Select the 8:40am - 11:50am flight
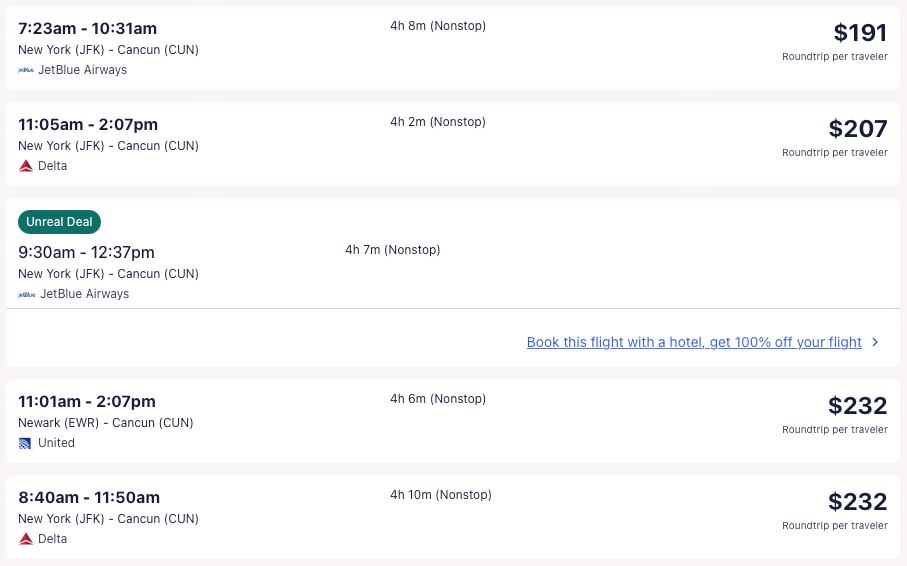The image size is (907, 566). coord(89,497)
